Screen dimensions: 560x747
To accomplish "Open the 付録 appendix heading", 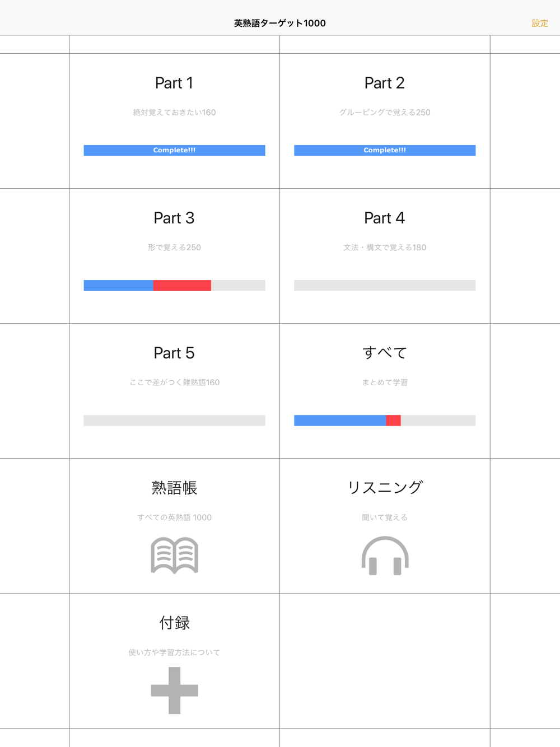I will point(174,623).
